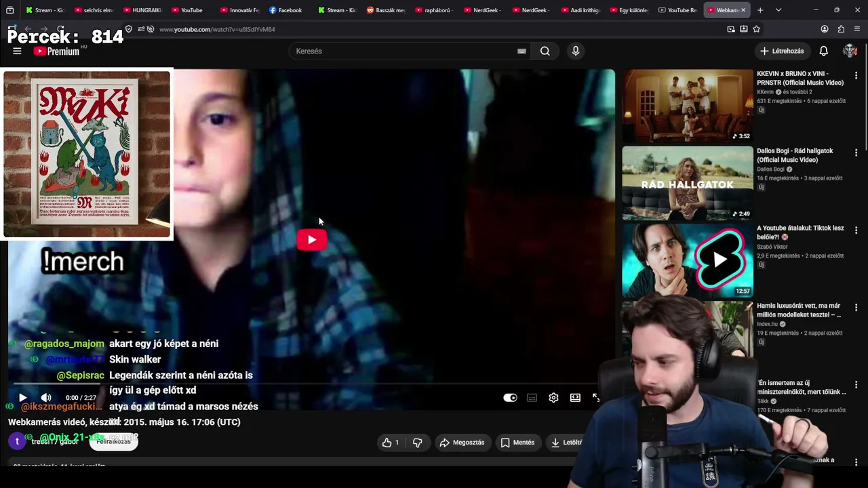The width and height of the screenshot is (868, 488).
Task: Open 'Hamis luxusórát vett' video title
Action: pyautogui.click(x=799, y=310)
